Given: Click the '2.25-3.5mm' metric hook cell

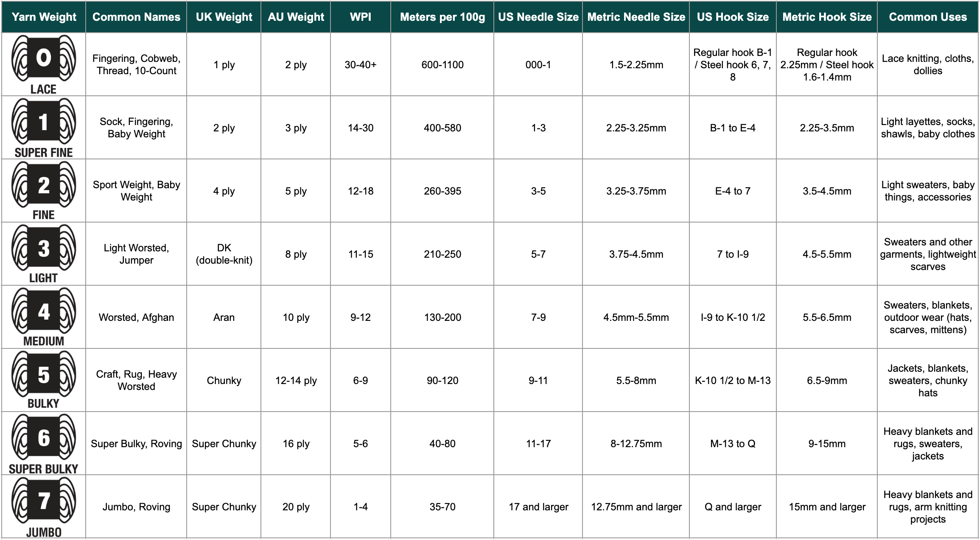Looking at the screenshot, I should click(827, 128).
